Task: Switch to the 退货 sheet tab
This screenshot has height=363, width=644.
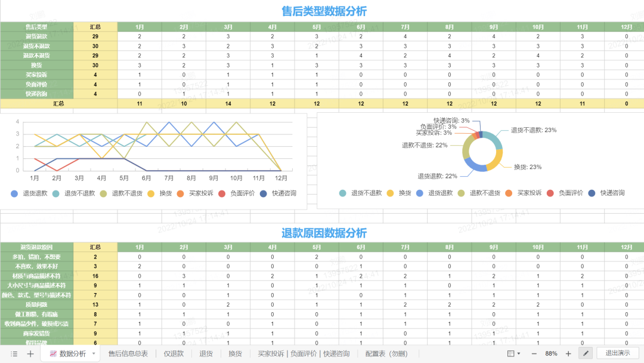Action: click(206, 353)
